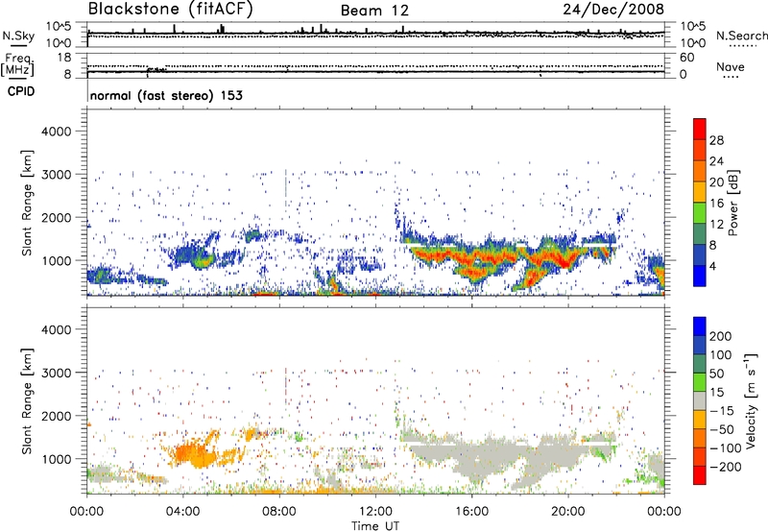Click the Time UT axis title
The height and width of the screenshot is (532, 768).
point(375,526)
